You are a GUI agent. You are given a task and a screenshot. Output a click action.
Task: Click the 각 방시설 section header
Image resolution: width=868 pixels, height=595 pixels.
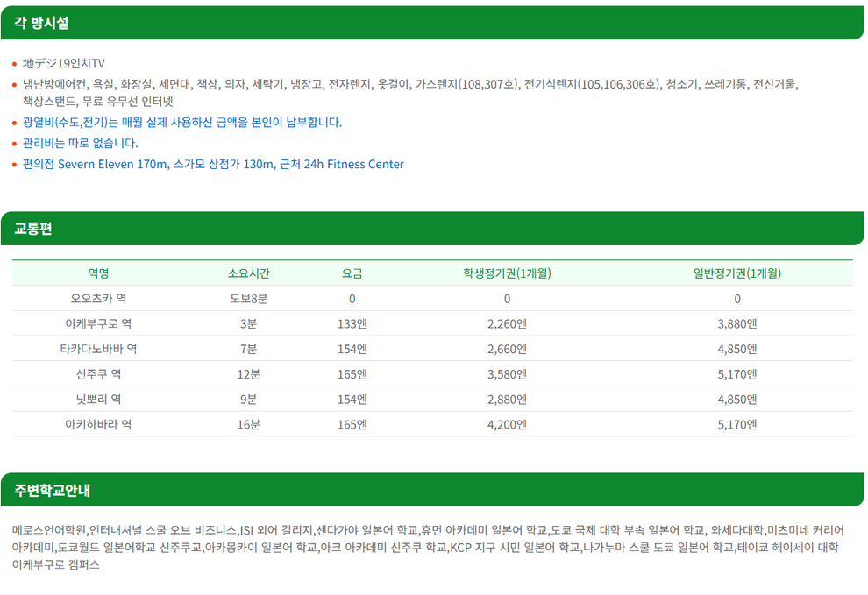tap(432, 23)
